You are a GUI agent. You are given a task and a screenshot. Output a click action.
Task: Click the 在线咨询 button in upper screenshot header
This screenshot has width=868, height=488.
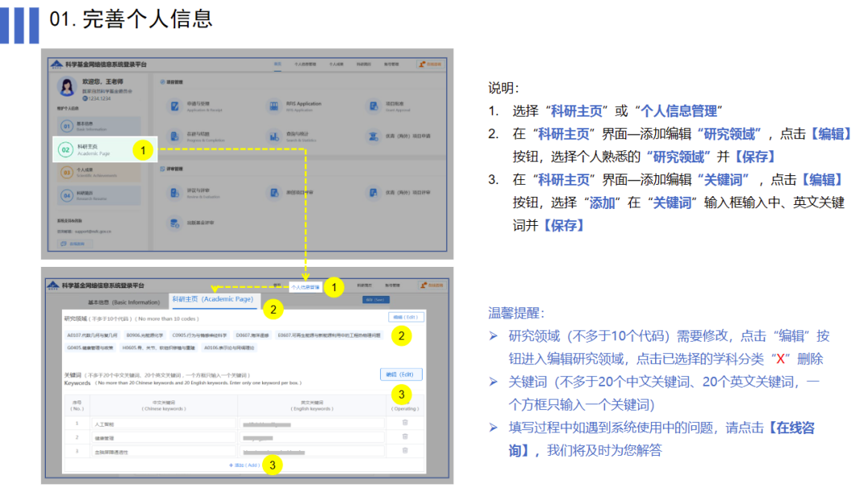click(x=430, y=64)
